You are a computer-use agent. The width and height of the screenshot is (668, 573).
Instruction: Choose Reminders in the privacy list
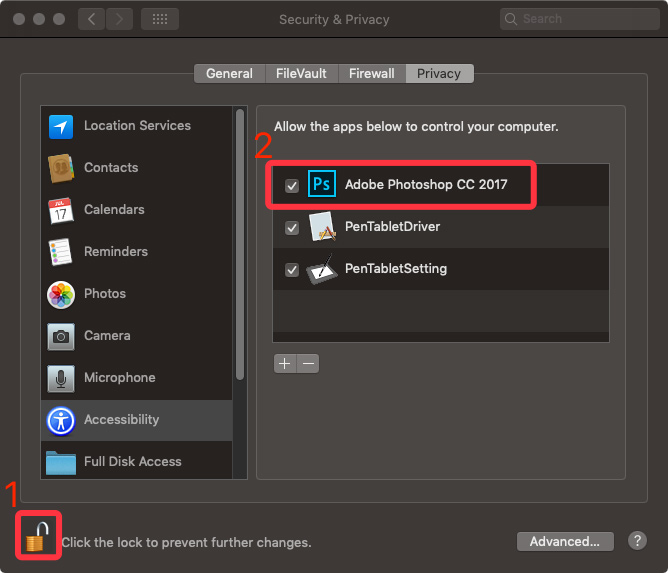click(x=136, y=252)
